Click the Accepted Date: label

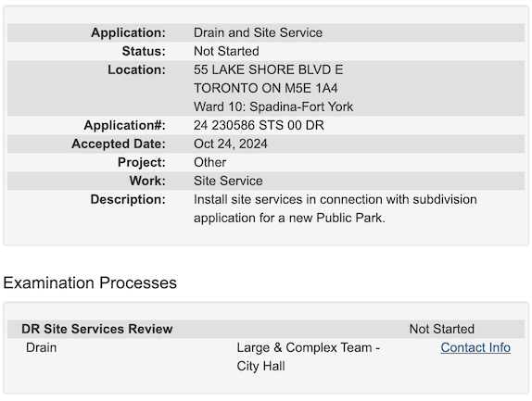[x=119, y=144]
